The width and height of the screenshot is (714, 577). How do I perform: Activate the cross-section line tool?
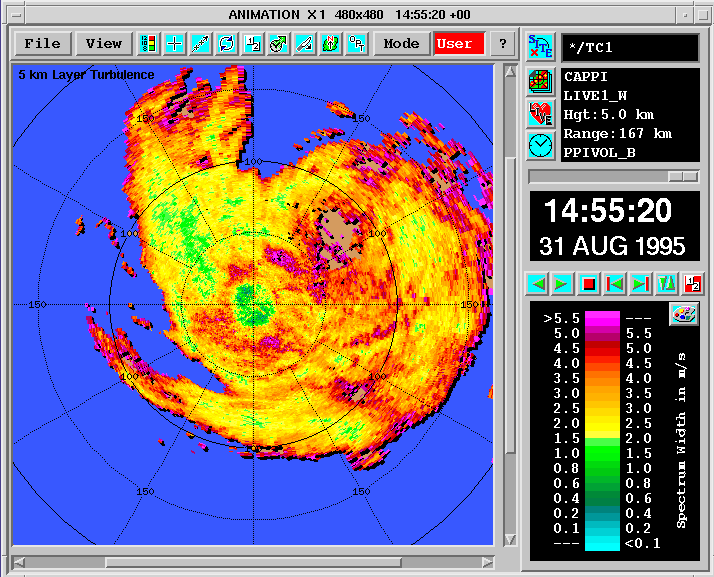[x=200, y=44]
